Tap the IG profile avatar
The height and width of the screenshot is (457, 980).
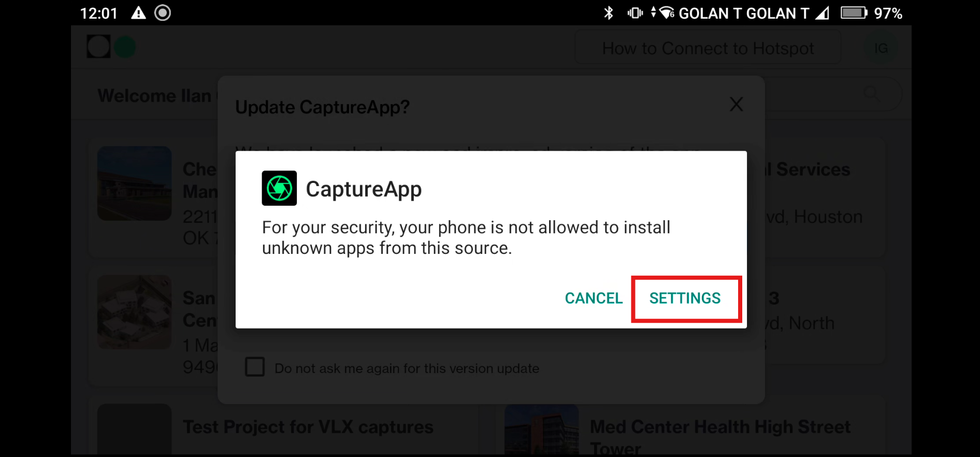(x=881, y=48)
